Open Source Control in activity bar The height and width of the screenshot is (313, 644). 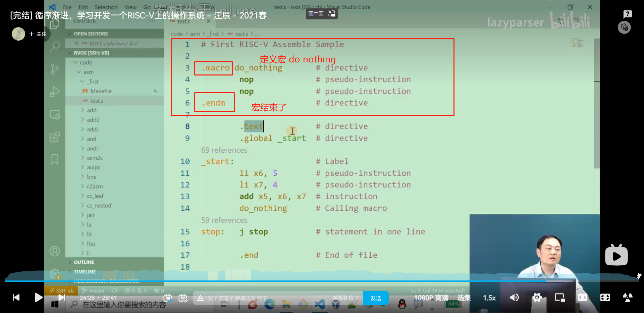tap(55, 69)
